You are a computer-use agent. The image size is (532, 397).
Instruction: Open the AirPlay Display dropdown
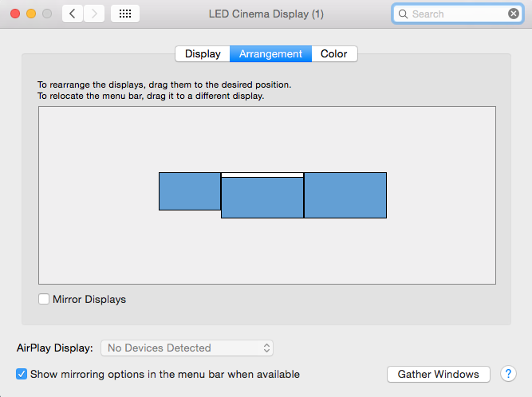(187, 348)
